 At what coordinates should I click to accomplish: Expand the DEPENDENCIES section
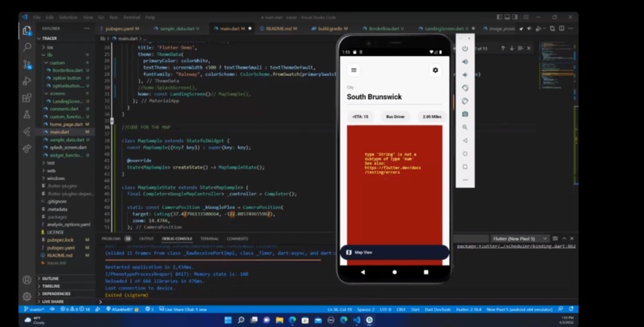[x=56, y=293]
